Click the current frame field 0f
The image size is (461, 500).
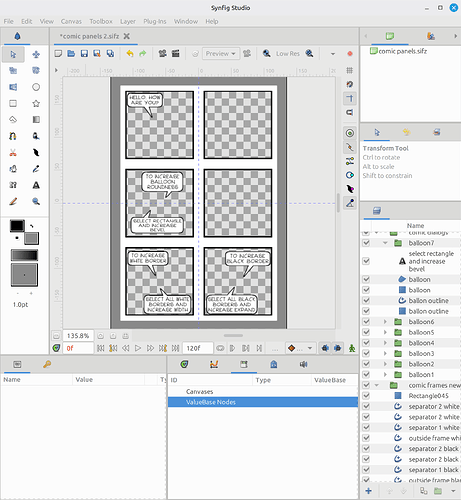78,348
